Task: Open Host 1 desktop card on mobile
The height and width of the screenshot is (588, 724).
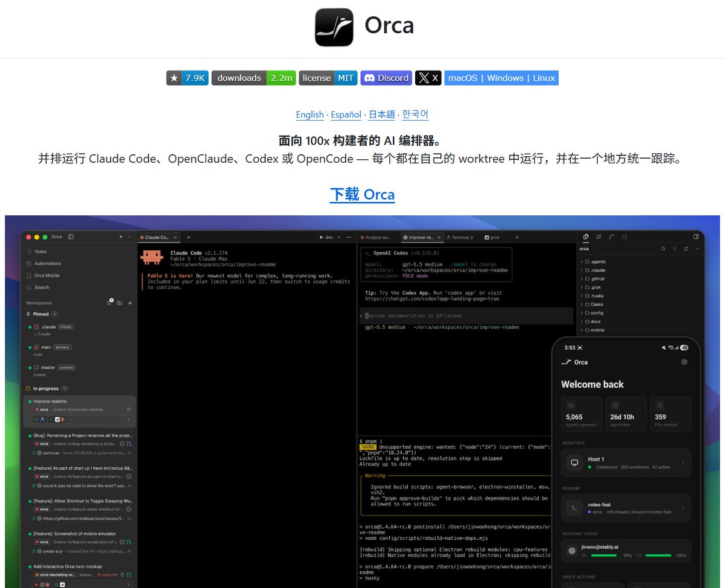Action: (626, 463)
